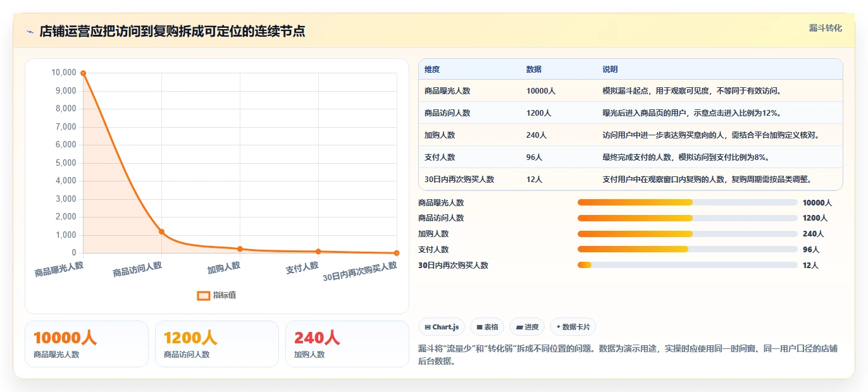This screenshot has height=392, width=868.
Task: Click the 12人 cell in the table
Action: (535, 180)
